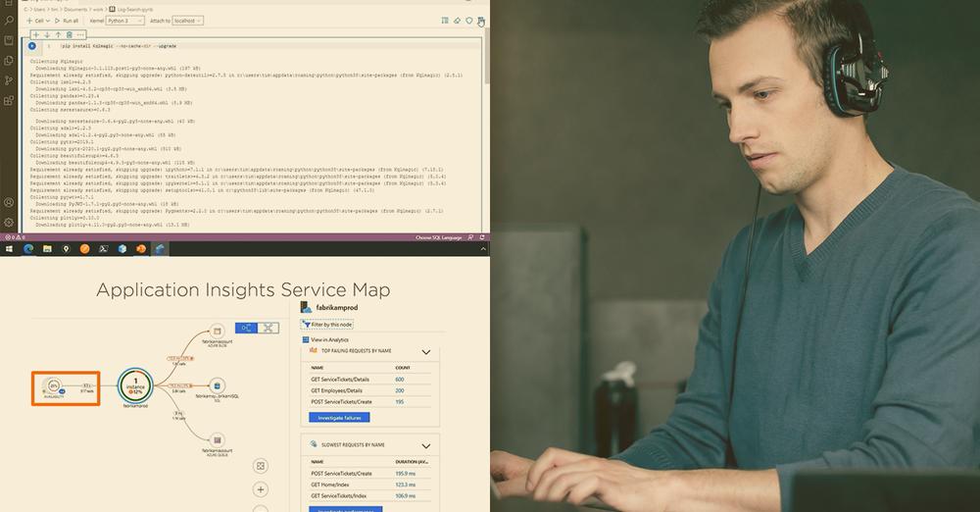980x512 pixels.
Task: Open the Accounts icon in the activity bar
Action: click(x=9, y=202)
